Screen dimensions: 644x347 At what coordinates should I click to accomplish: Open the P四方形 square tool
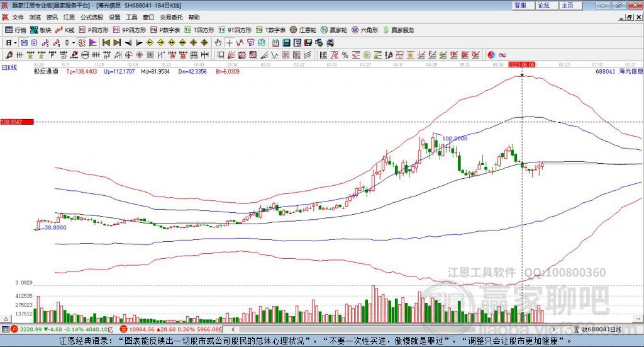click(94, 30)
